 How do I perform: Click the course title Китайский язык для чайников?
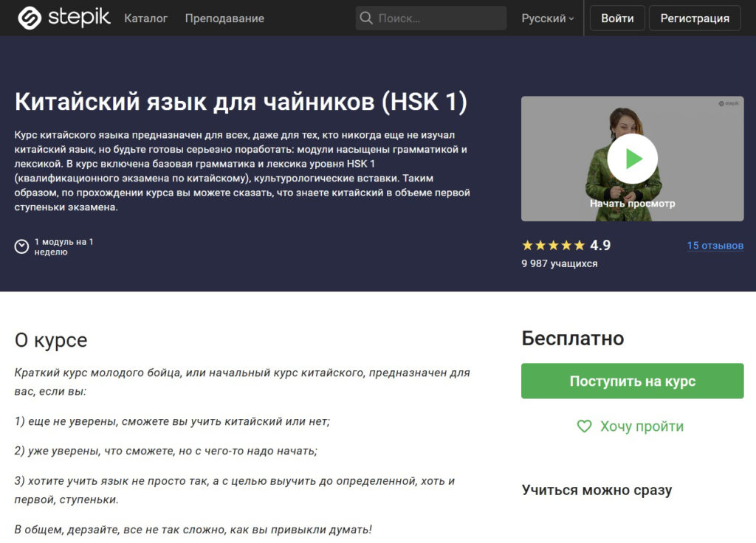click(241, 102)
